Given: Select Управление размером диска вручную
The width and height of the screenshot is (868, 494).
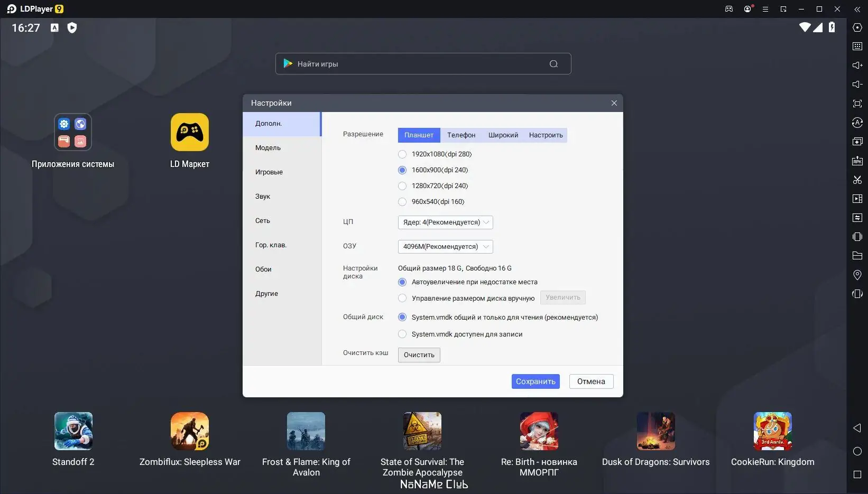Looking at the screenshot, I should coord(402,299).
